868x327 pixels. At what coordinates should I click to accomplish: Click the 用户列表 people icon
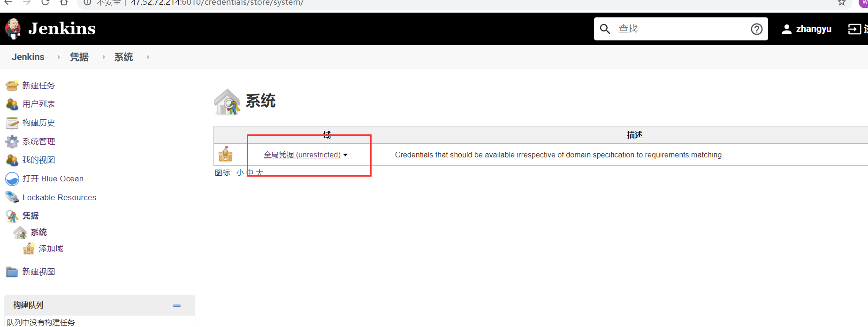click(12, 104)
